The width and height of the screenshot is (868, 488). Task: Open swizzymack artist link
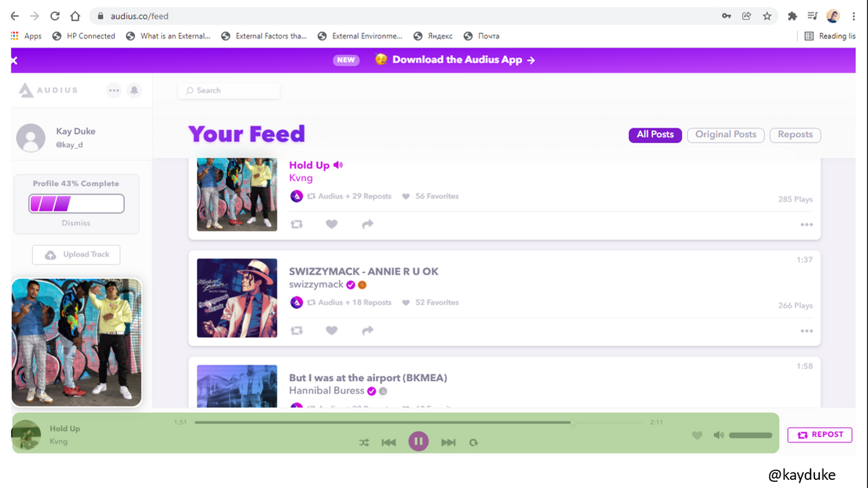pos(316,285)
